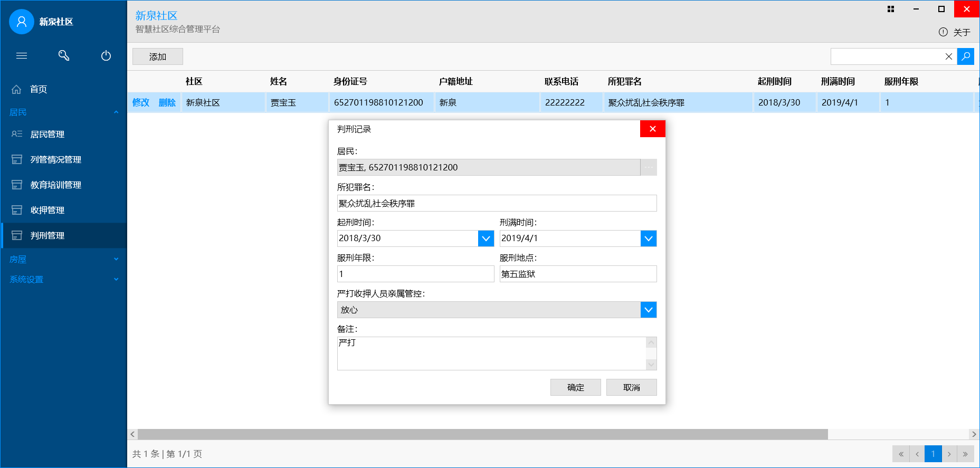Expand the 系统设置 sidebar section
Viewport: 980px width, 468px height.
pyautogui.click(x=116, y=280)
